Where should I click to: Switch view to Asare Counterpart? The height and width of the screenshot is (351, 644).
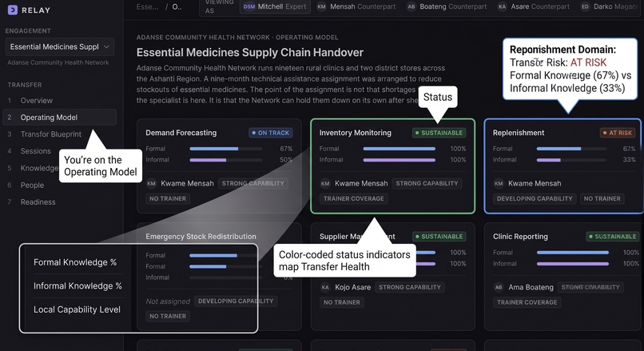534,6
